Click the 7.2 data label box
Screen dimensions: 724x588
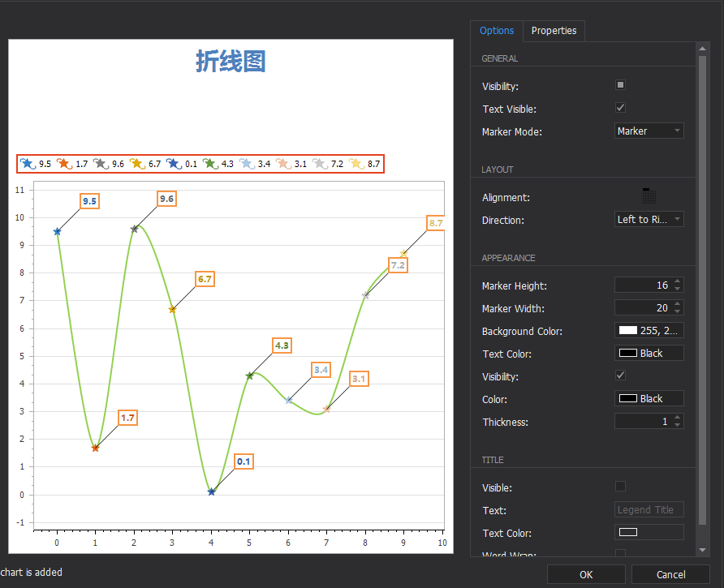[398, 265]
